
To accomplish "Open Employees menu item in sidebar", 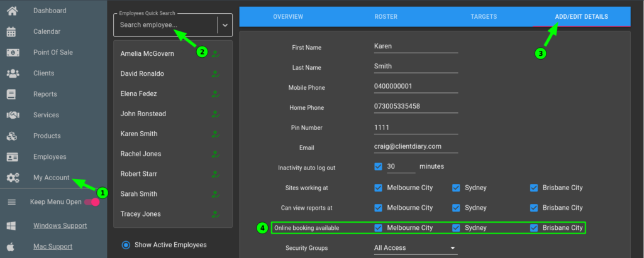I will coord(50,157).
